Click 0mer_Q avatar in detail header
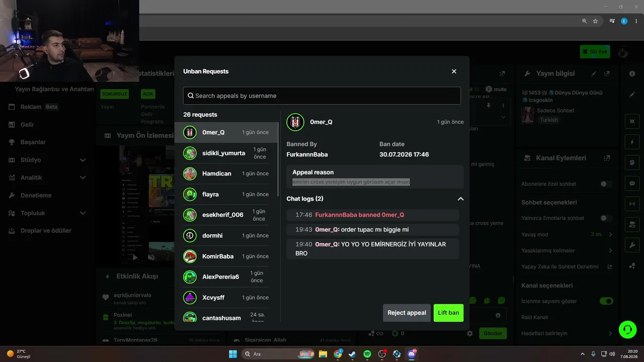The width and height of the screenshot is (644, 362). (295, 122)
